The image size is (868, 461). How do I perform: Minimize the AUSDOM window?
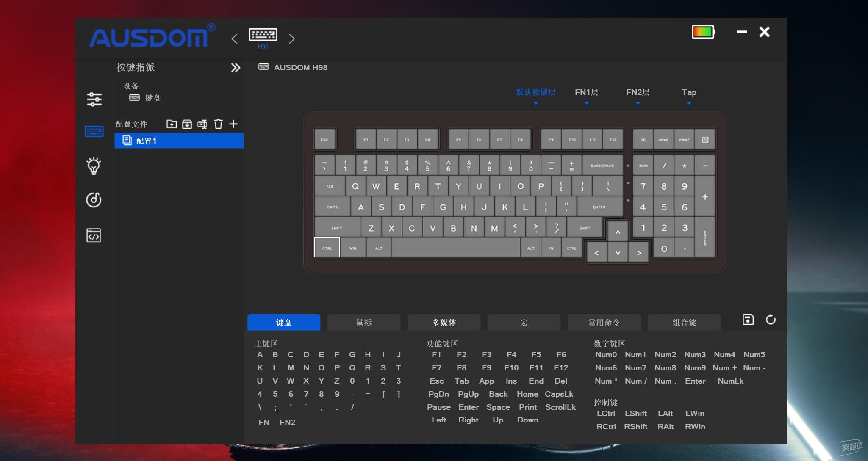[741, 32]
